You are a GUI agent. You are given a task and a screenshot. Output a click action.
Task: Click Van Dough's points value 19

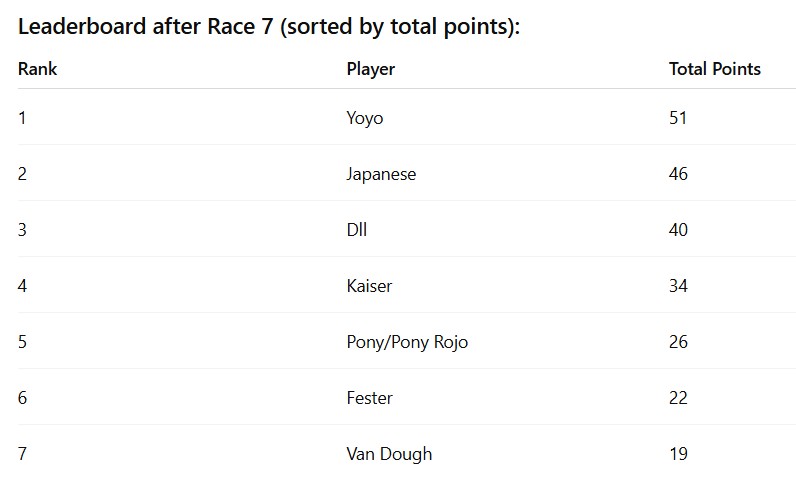click(678, 454)
